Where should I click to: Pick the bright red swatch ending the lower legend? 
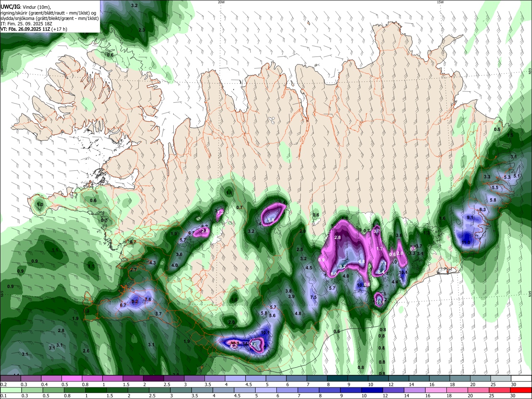[521, 390]
